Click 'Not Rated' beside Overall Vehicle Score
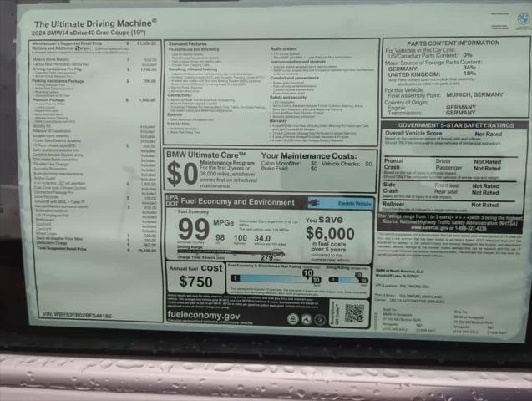The image size is (532, 401). pos(488,134)
